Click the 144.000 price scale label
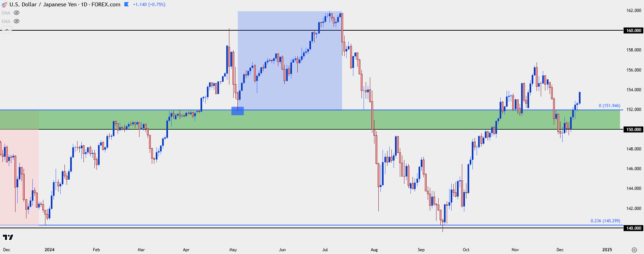Image resolution: width=644 pixels, height=254 pixels. (633, 188)
